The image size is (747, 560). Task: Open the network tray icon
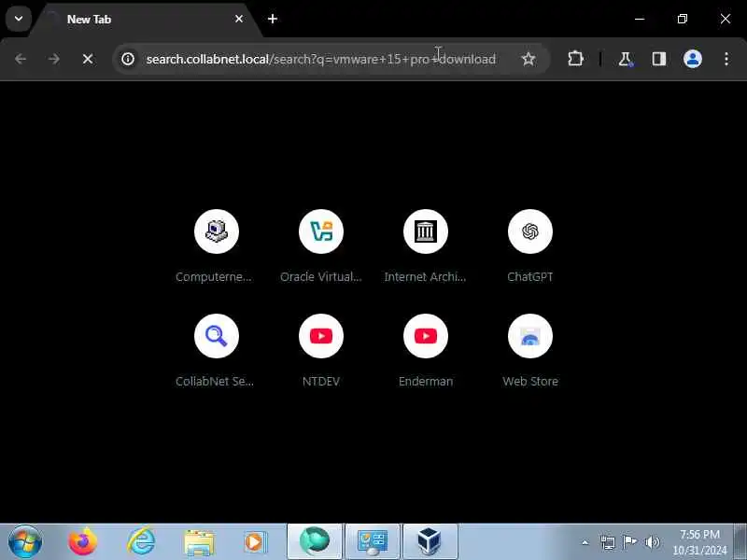click(x=608, y=542)
